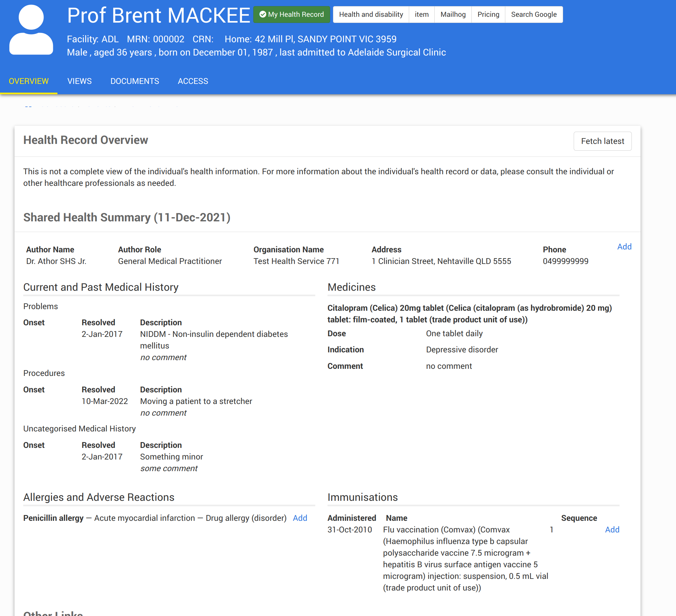Switch to the Views tab
The image size is (676, 616).
[x=79, y=81]
